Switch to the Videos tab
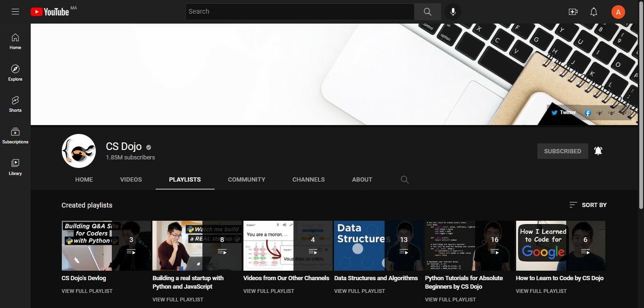The height and width of the screenshot is (308, 644). click(131, 180)
